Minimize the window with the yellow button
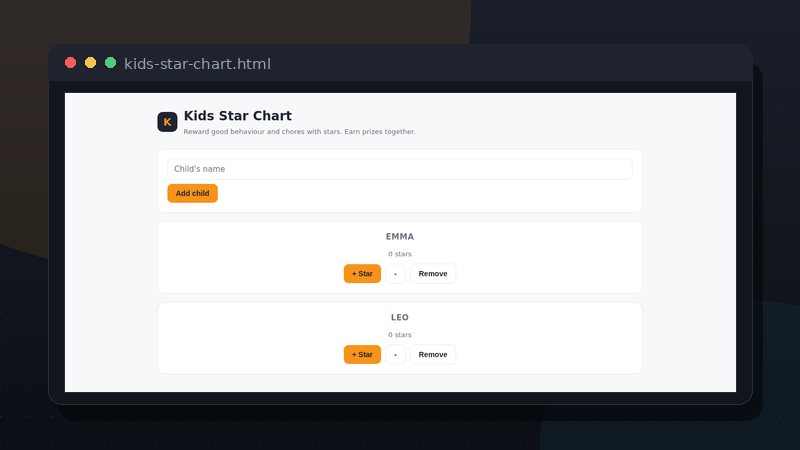Viewport: 800px width, 450px height. tap(90, 63)
